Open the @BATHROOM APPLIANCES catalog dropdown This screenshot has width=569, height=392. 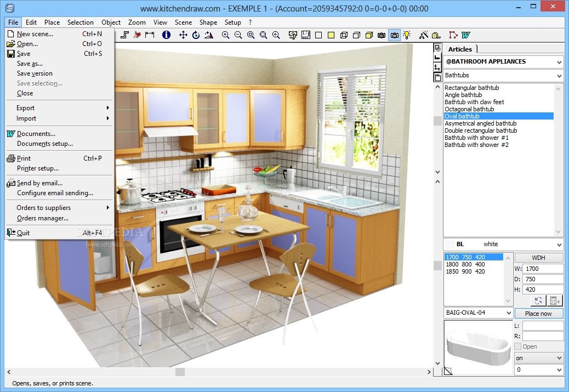(x=503, y=62)
